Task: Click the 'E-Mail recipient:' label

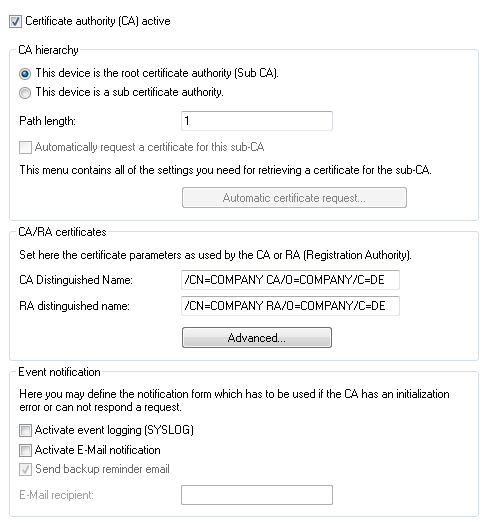Action: click(56, 495)
